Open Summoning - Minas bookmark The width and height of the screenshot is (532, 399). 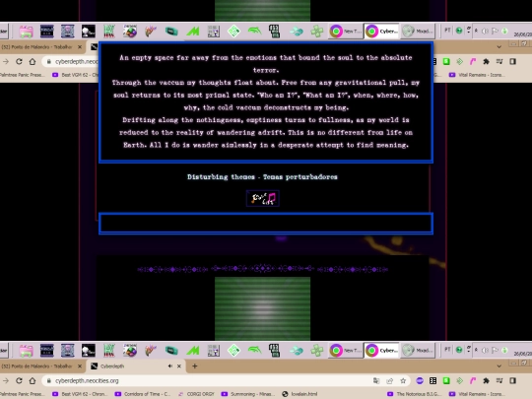coord(248,394)
